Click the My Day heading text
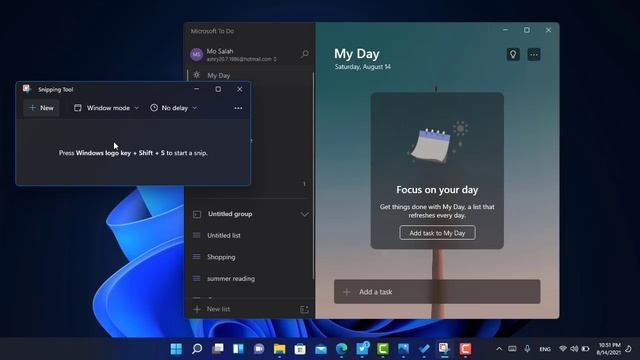Viewport: 640px width, 360px height. click(x=357, y=54)
